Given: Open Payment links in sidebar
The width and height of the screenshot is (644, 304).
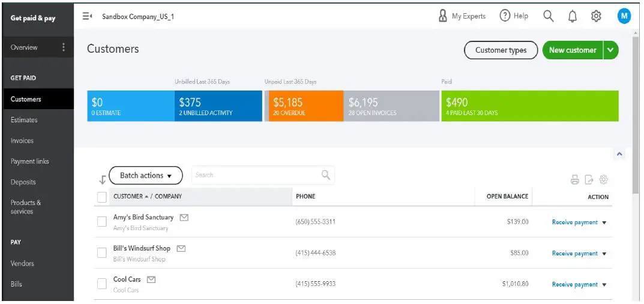Looking at the screenshot, I should (x=29, y=161).
